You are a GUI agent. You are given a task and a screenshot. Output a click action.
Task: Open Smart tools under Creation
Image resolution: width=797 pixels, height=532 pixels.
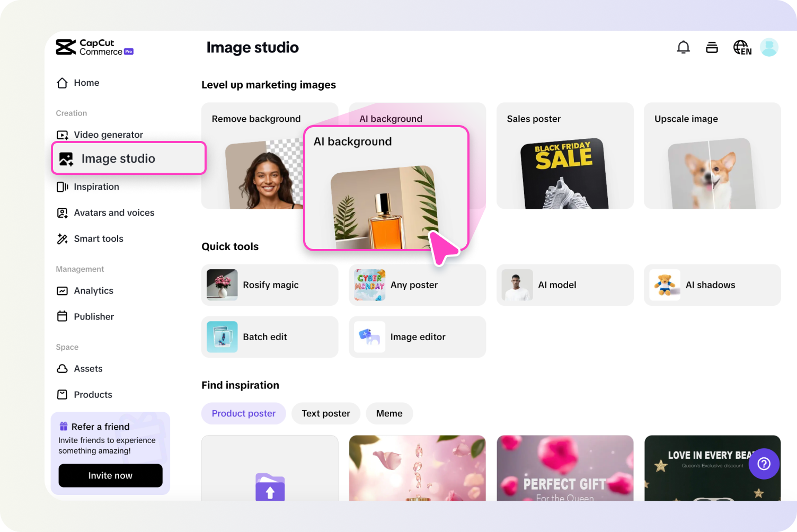click(x=99, y=238)
